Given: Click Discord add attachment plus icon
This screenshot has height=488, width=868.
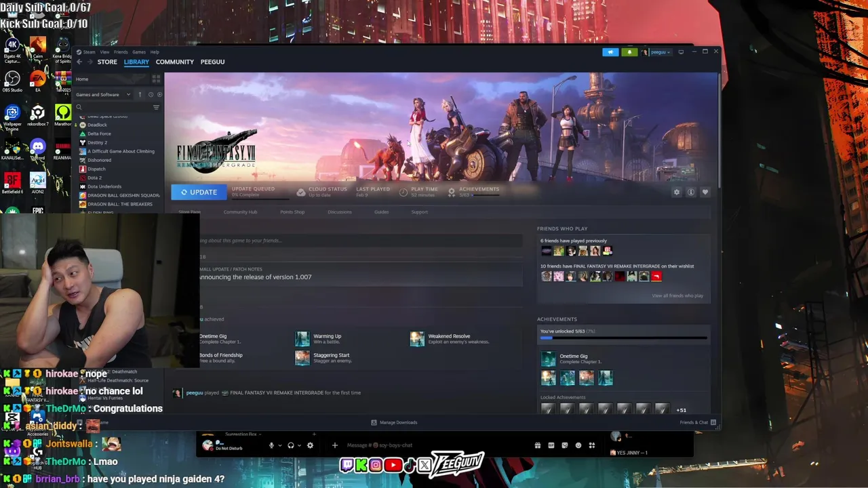Looking at the screenshot, I should 334,445.
